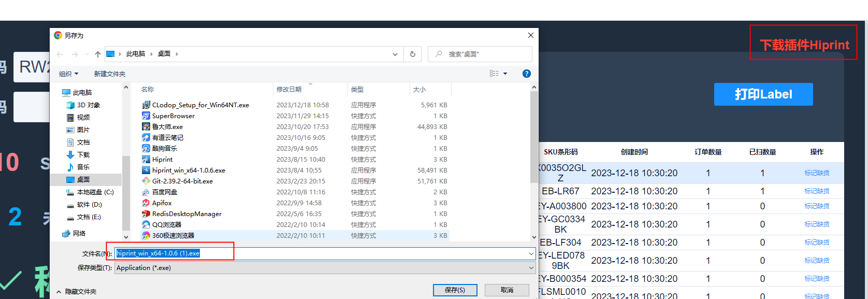Select the Hiprint shortcut icon
Image resolution: width=868 pixels, height=299 pixels.
[146, 159]
